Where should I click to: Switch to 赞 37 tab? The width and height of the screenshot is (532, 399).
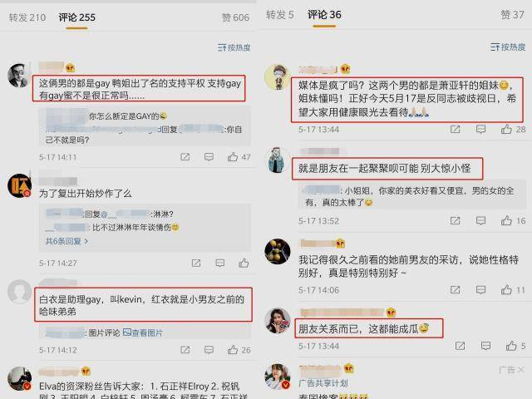coord(512,15)
